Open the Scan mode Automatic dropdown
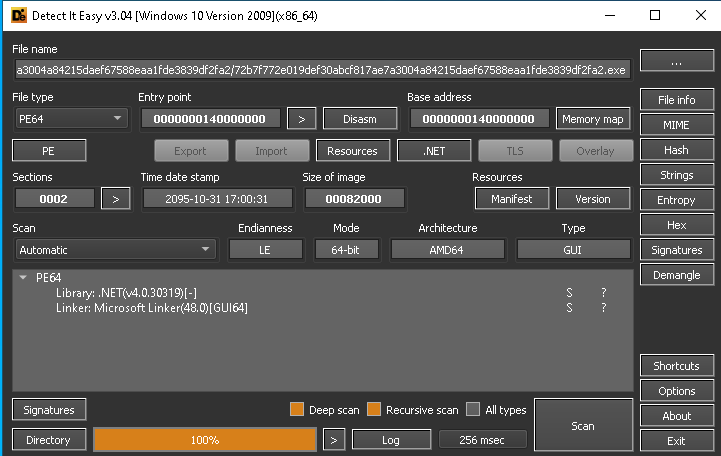This screenshot has width=721, height=456. 115,250
